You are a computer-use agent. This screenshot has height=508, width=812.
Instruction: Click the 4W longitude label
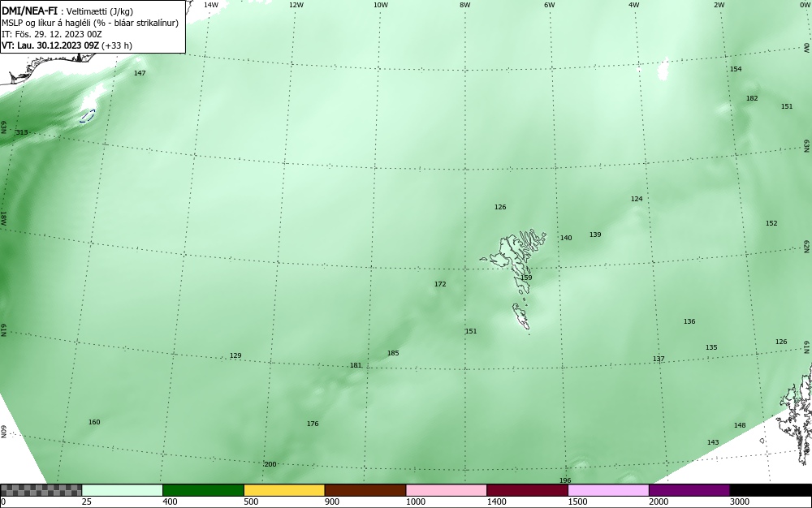tap(634, 5)
